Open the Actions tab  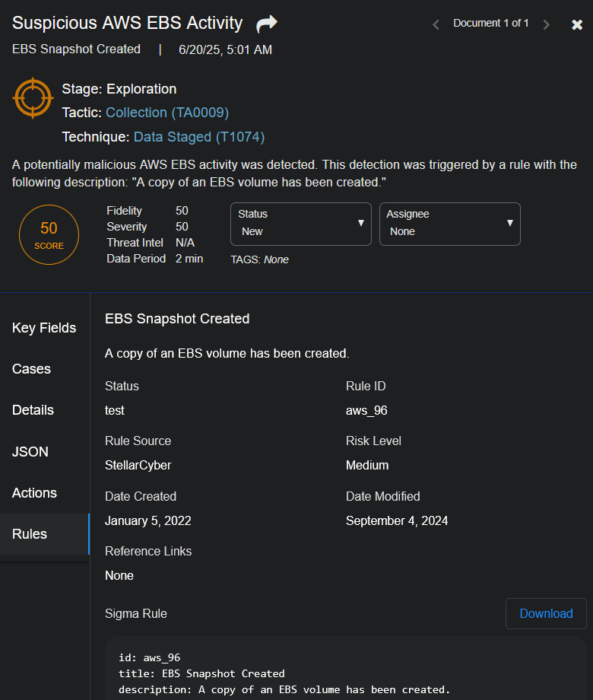click(x=35, y=493)
